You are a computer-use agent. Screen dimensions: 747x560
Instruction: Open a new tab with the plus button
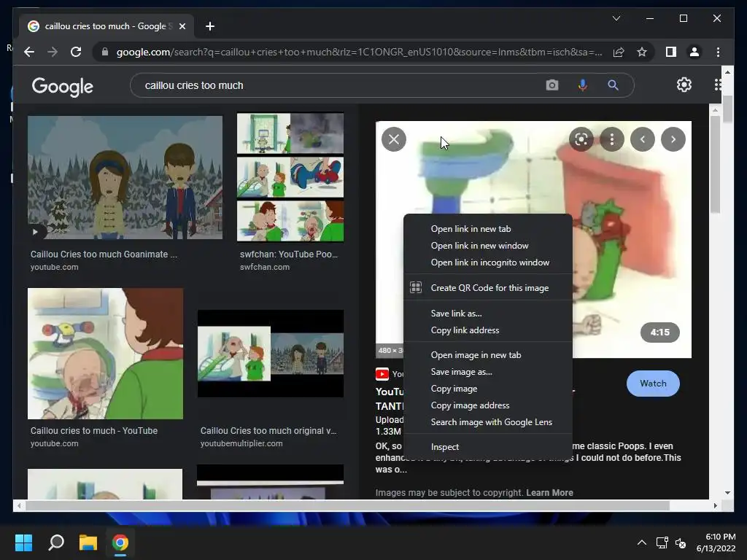click(209, 26)
